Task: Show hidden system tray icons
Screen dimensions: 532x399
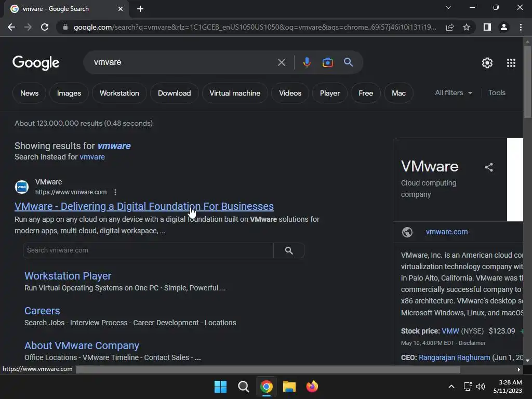Action: 451,387
